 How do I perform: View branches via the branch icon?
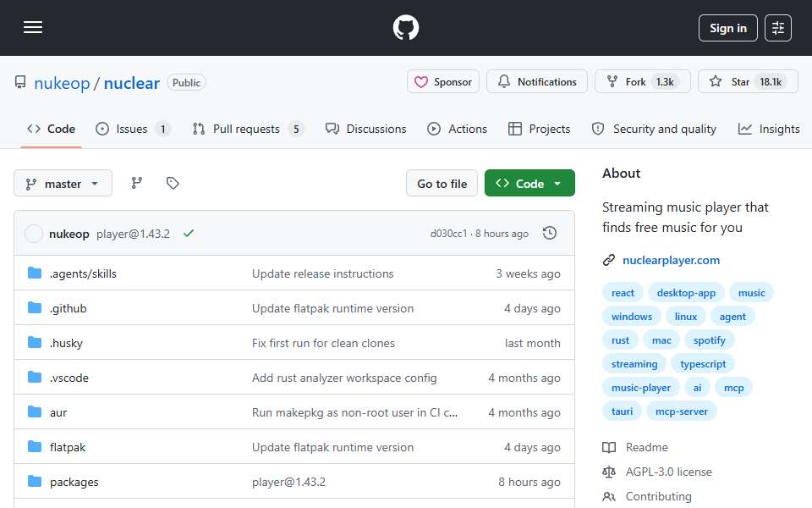tap(137, 183)
